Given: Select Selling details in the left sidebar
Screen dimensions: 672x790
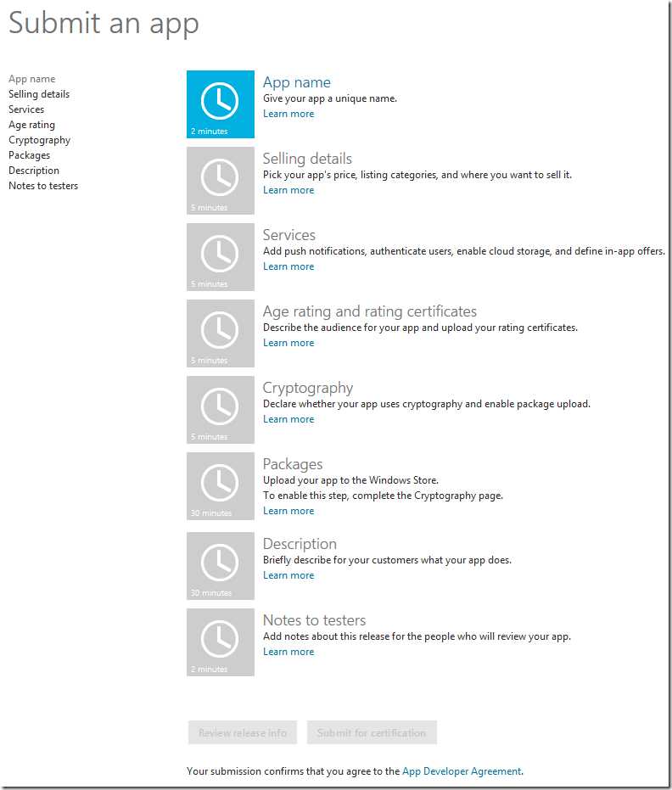Looking at the screenshot, I should [x=39, y=94].
